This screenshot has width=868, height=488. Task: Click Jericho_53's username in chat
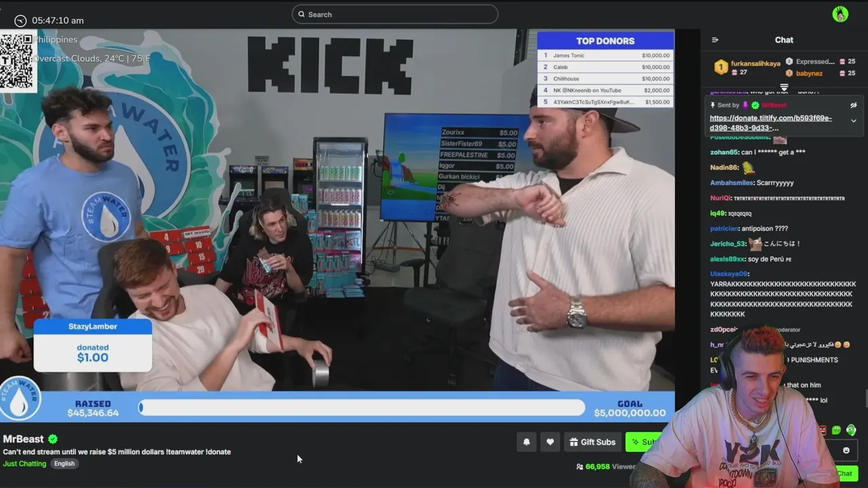pyautogui.click(x=728, y=243)
